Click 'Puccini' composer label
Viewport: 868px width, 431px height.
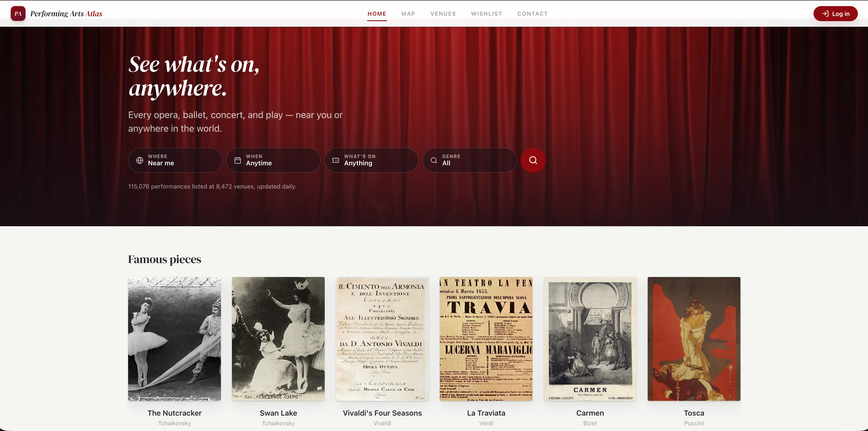[694, 423]
